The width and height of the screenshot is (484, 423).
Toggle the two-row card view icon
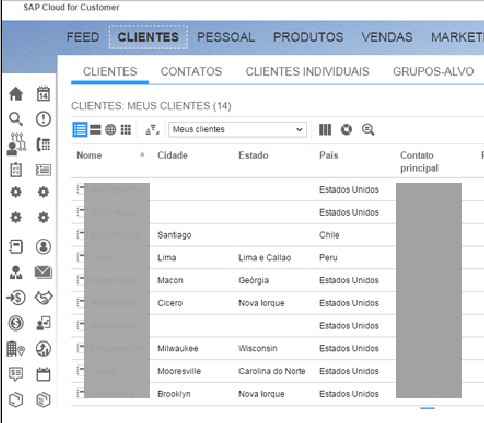tap(96, 130)
